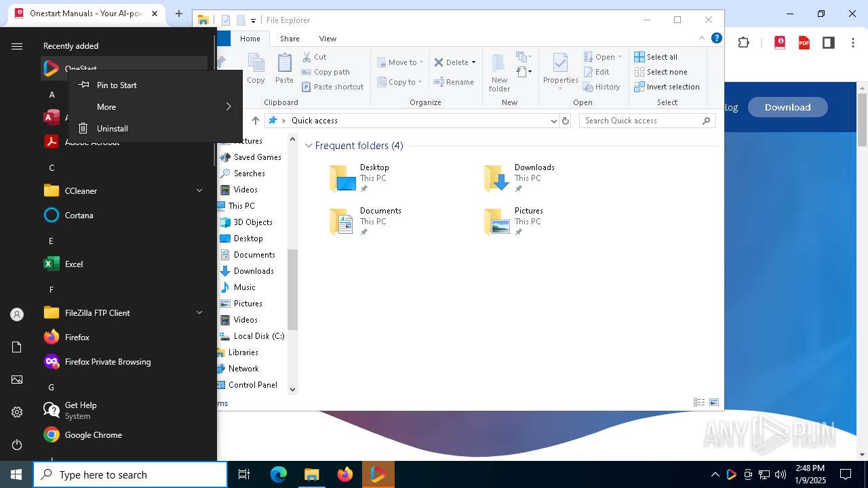Open Properties from the ribbon
Image resolution: width=868 pixels, height=488 pixels.
[560, 72]
